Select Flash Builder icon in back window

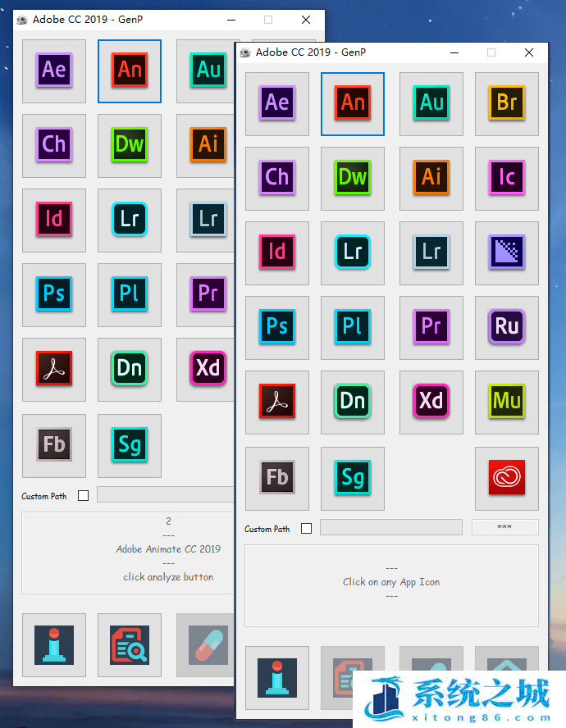54,446
